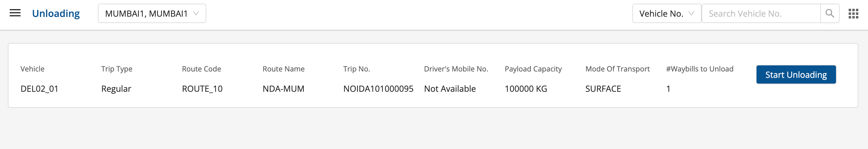Click the Unloading page title
The height and width of the screenshot is (149, 868).
pos(56,14)
